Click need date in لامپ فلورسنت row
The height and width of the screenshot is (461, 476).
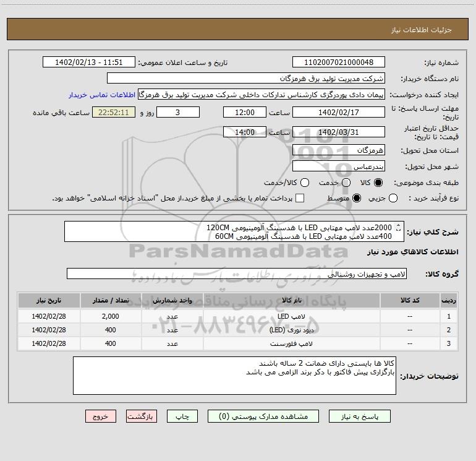49,343
